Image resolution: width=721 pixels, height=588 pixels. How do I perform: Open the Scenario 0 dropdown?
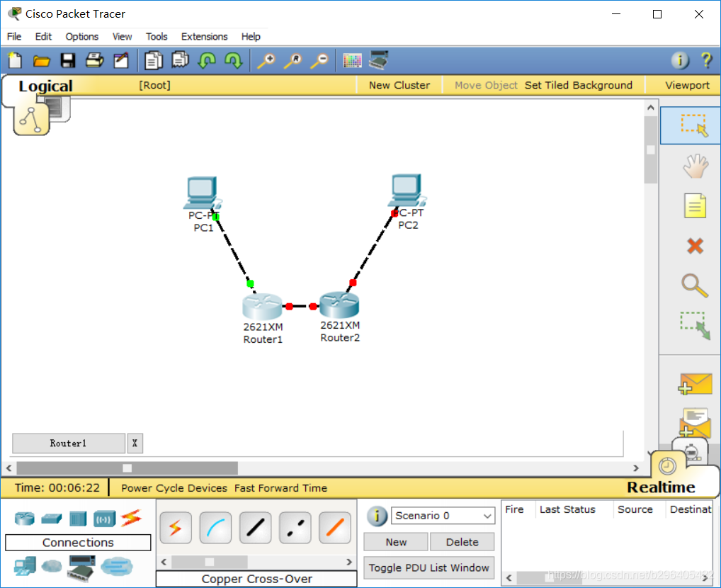coord(443,516)
